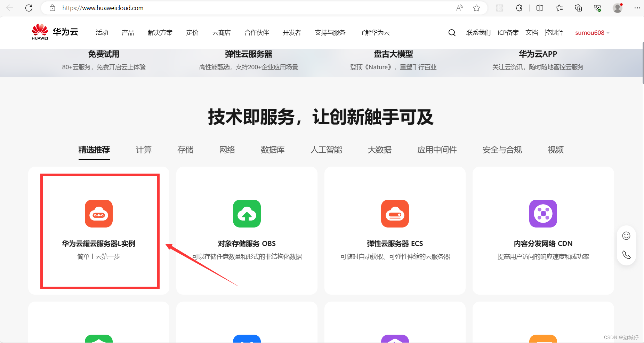This screenshot has width=644, height=343.
Task: Click the 免费试用 banner heading
Action: click(104, 54)
